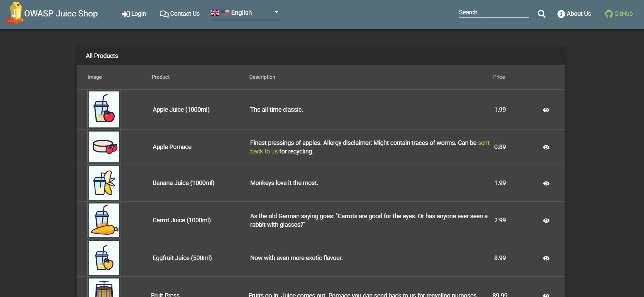Go to the Login page
644x297 pixels.
[134, 14]
